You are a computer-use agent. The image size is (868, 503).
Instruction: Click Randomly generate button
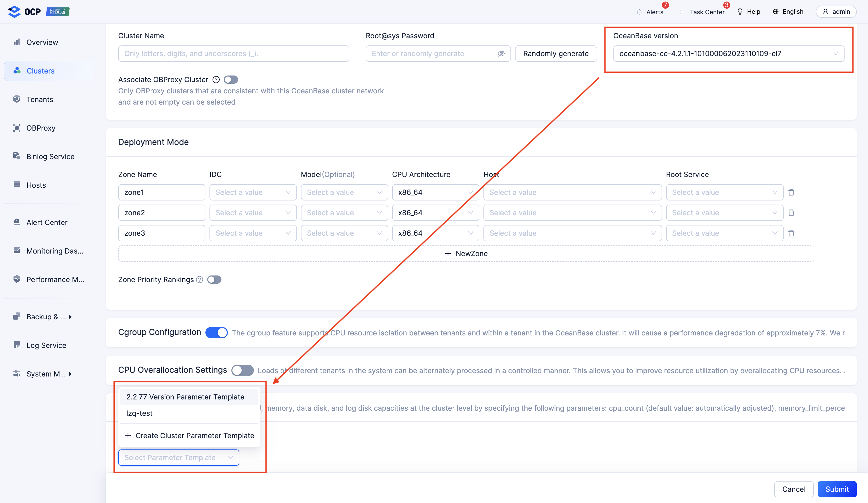point(556,53)
